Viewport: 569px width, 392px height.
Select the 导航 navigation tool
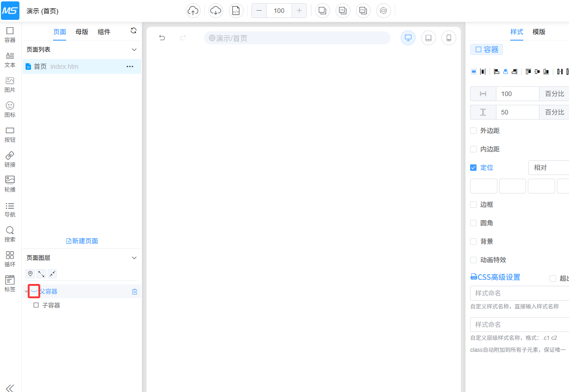(x=10, y=209)
